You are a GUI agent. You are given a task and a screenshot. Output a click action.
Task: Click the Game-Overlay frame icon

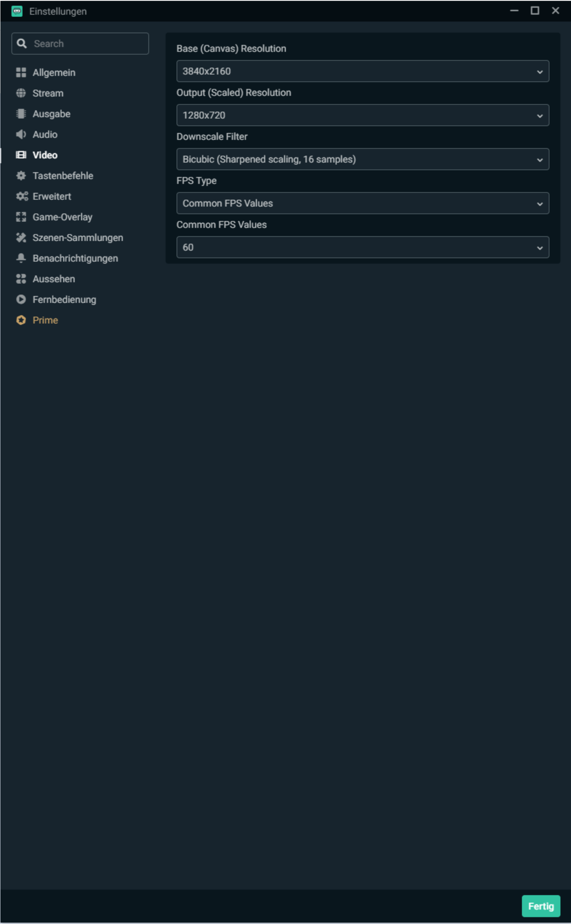[x=21, y=217]
